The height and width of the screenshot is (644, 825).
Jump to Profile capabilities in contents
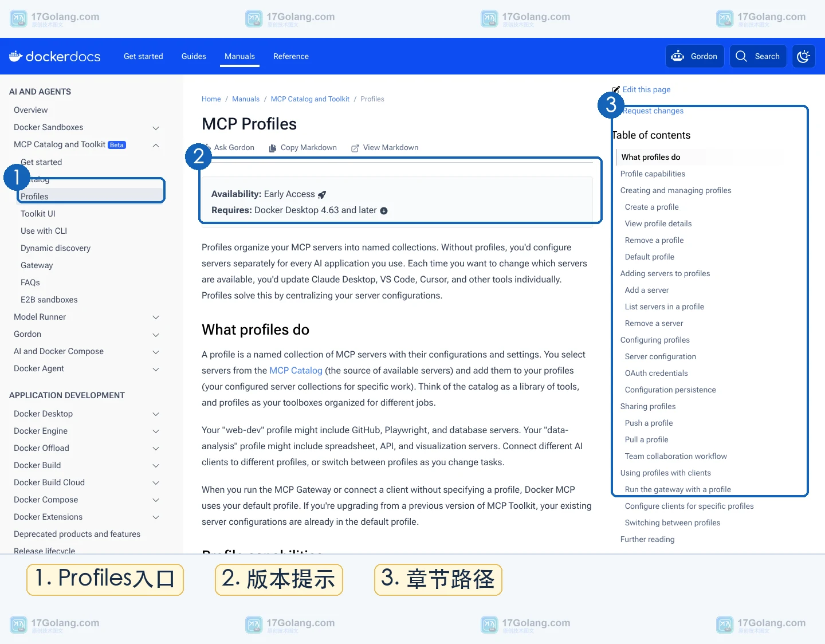[653, 174]
